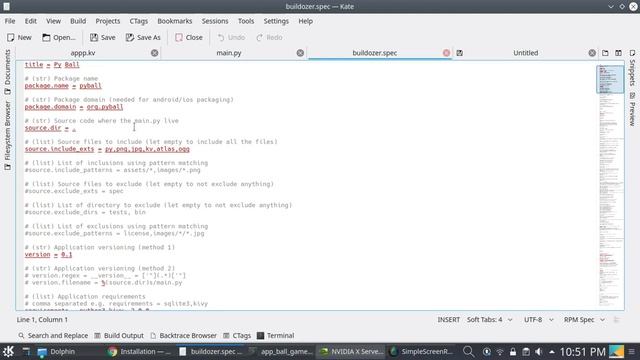
Task: Create a new document with New button
Action: [x=19, y=37]
